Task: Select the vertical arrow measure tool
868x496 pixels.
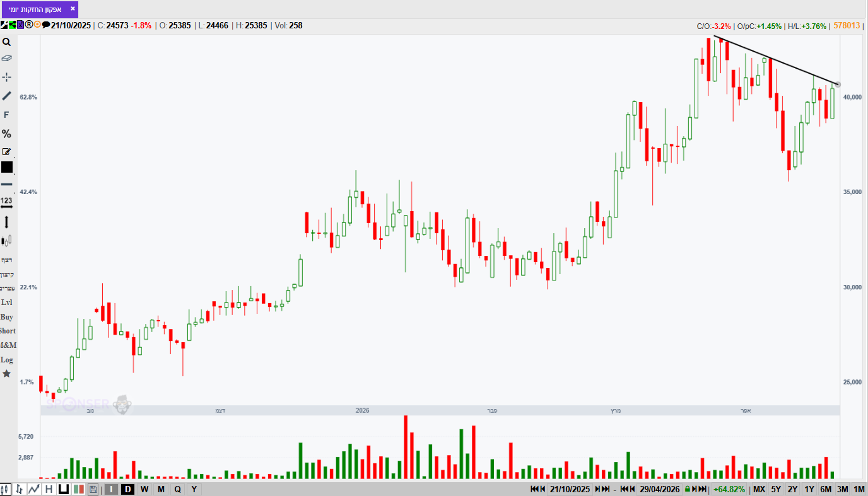Action: 6,222
